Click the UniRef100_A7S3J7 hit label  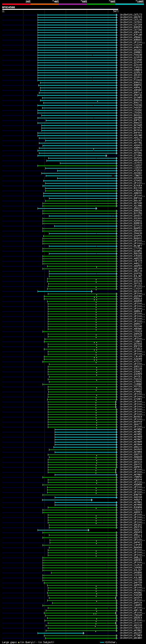tap(131, 361)
